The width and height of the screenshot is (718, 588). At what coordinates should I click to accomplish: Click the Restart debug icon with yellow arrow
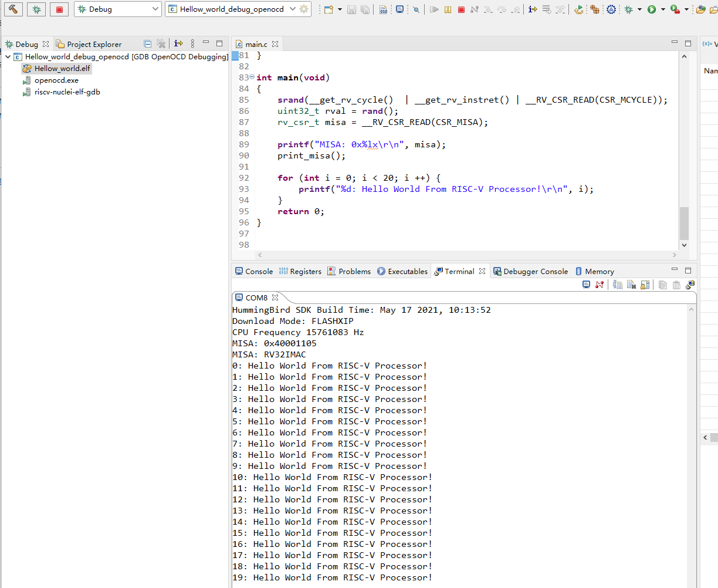tap(579, 9)
